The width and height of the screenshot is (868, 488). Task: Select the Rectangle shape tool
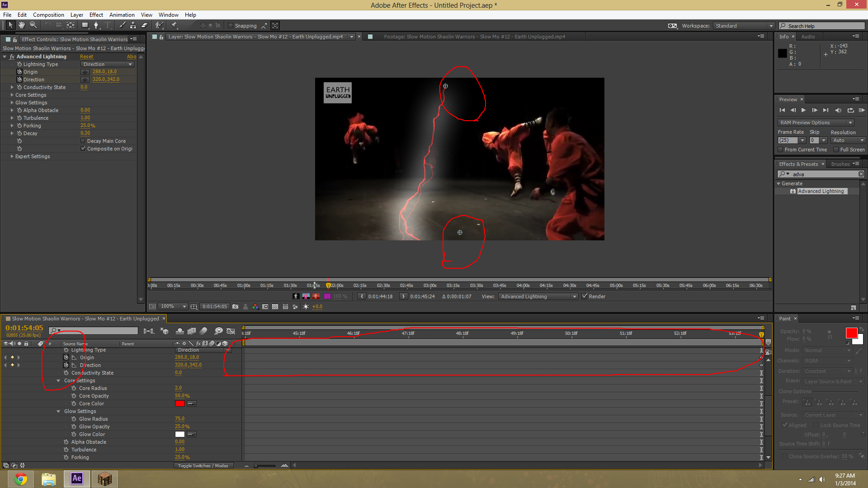(85, 25)
